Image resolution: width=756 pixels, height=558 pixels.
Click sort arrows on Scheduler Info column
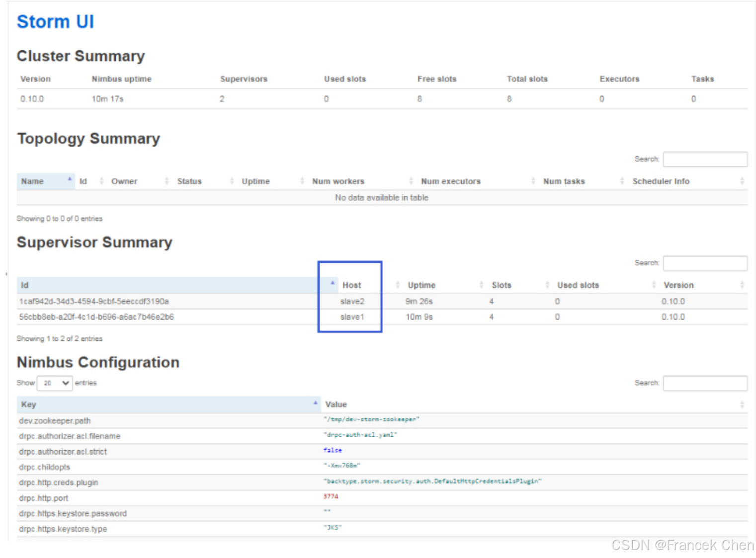(742, 181)
